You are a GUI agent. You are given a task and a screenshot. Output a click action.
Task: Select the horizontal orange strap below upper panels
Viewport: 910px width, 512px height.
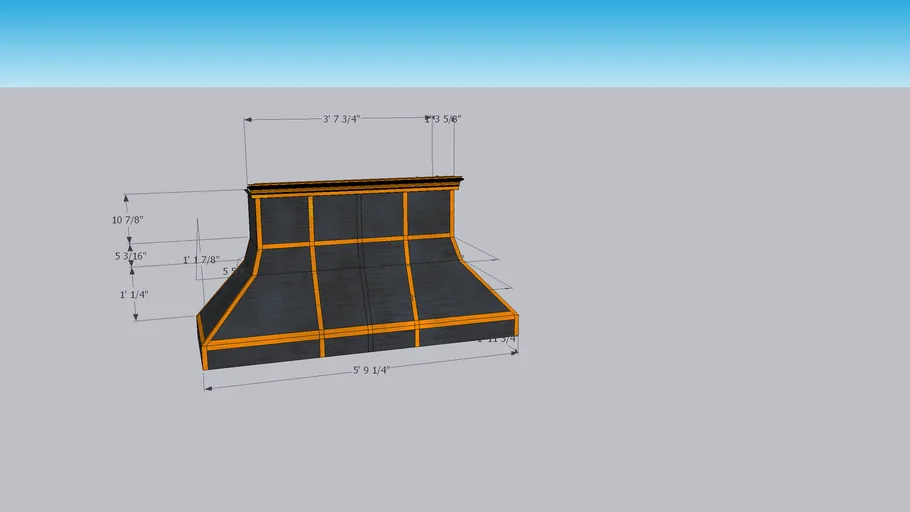point(355,241)
